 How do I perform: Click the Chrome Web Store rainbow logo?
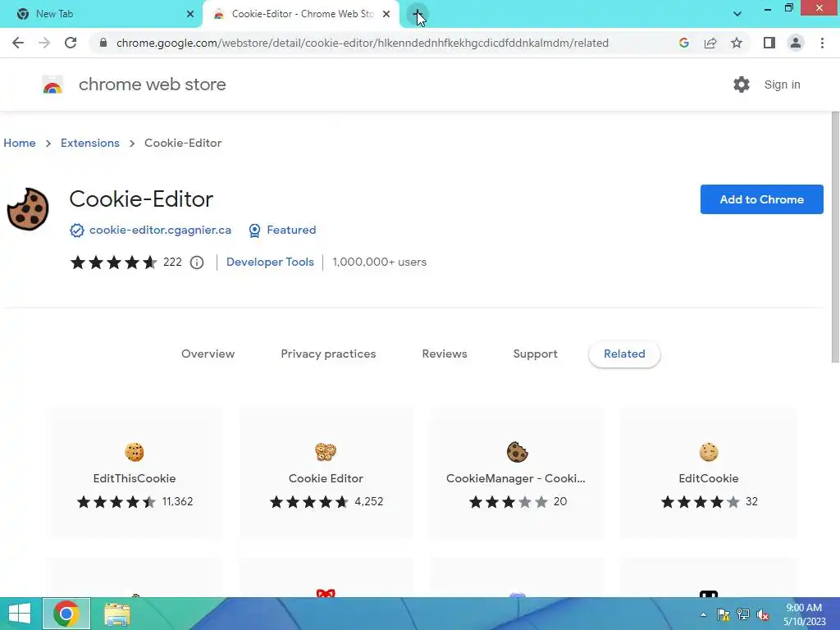coord(52,84)
